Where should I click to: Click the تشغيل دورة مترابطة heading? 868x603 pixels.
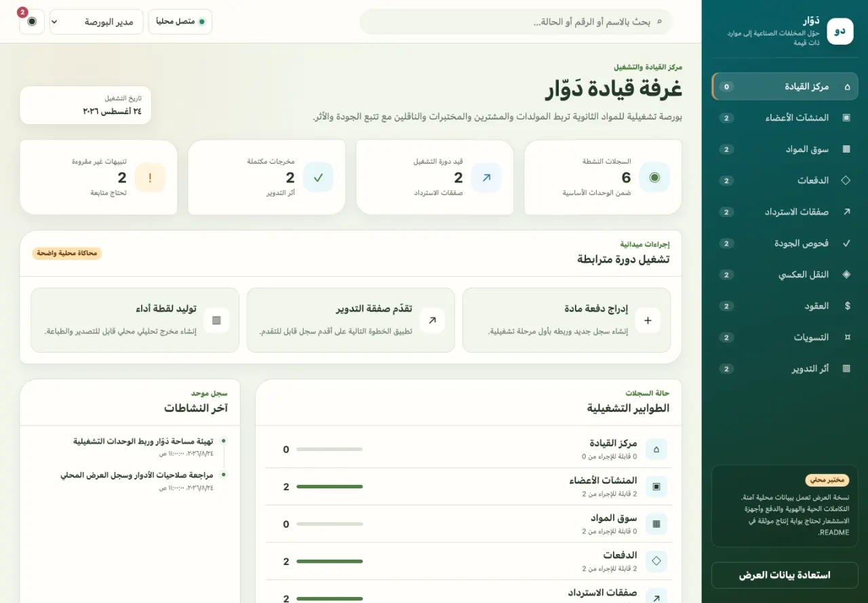(x=624, y=259)
